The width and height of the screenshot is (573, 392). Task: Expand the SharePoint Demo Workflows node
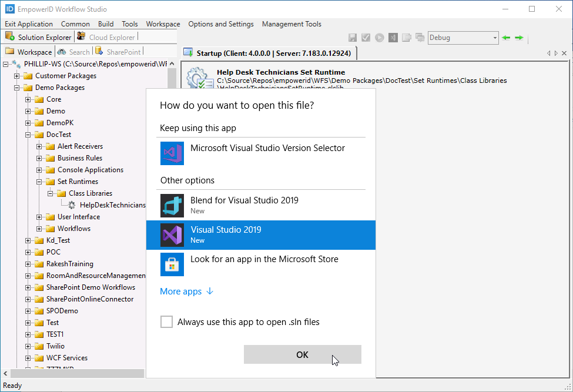(x=28, y=287)
